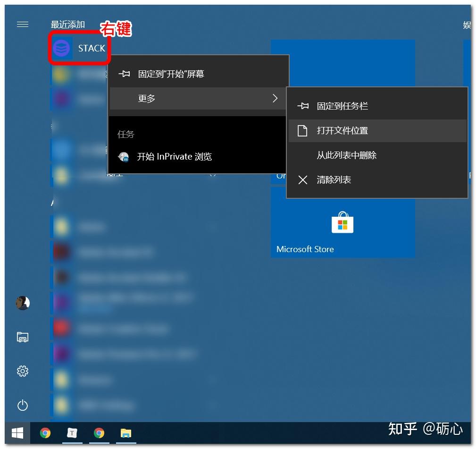Screen dimensions: 476x449
Task: Open the Typora T icon on taskbar
Action: 72,433
